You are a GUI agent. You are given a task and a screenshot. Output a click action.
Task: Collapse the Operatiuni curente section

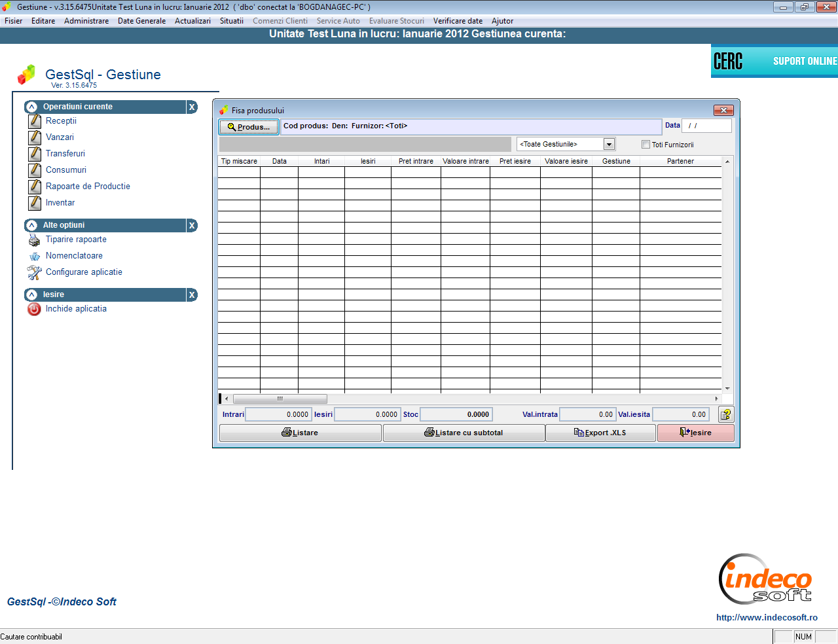click(x=31, y=107)
